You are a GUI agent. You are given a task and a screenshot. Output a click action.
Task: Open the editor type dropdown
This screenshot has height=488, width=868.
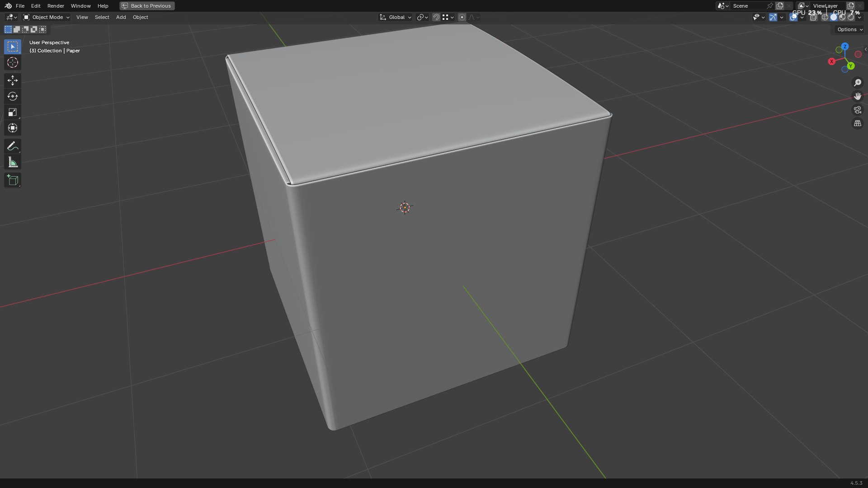coord(11,17)
